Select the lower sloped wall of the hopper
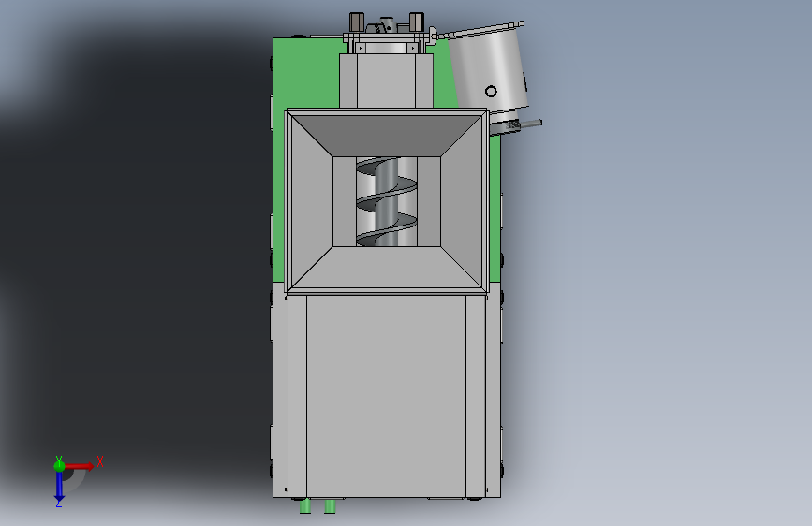This screenshot has height=526, width=812. coord(386,267)
